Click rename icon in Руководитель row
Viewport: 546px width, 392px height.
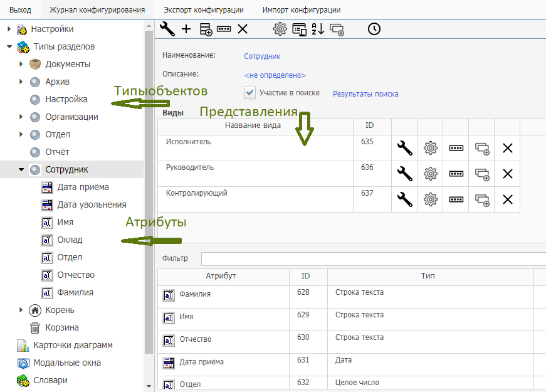tap(456, 174)
